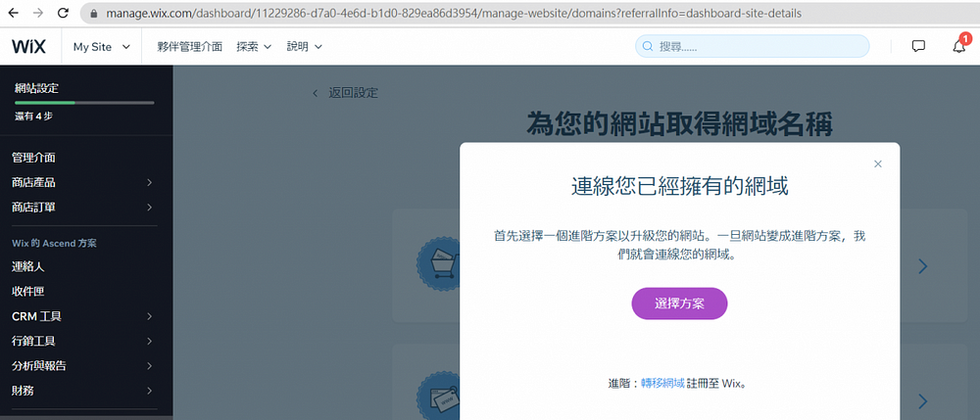
Task: Click the 轉移網域 link
Action: pyautogui.click(x=663, y=383)
